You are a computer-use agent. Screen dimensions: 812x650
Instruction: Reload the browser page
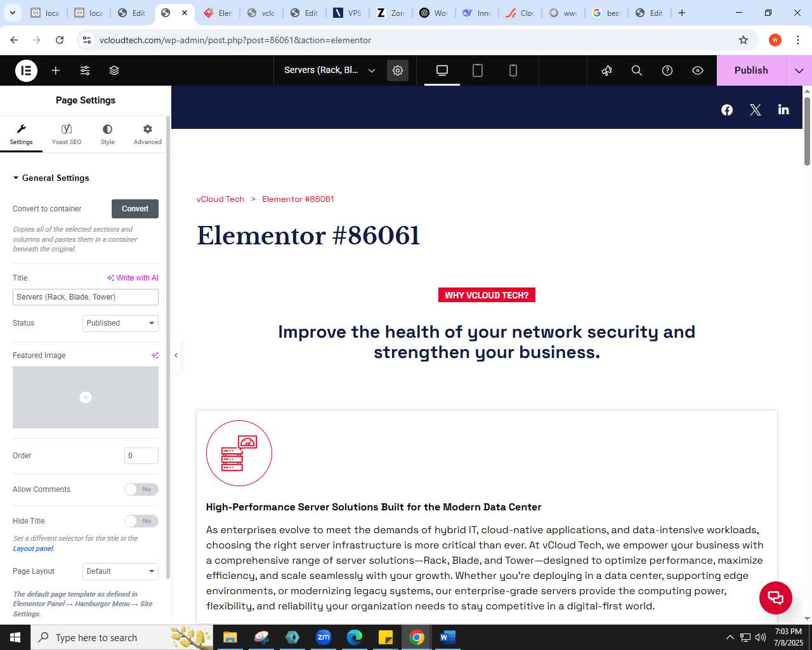(x=60, y=40)
